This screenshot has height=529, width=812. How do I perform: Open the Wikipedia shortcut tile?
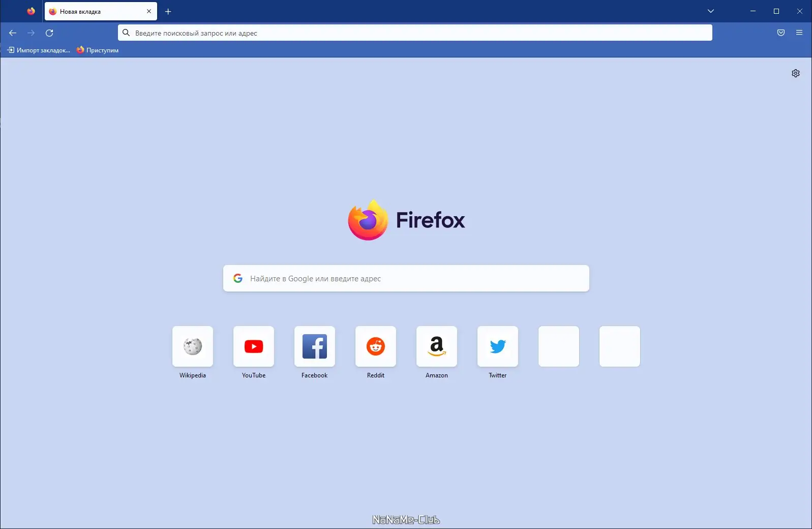(x=193, y=346)
